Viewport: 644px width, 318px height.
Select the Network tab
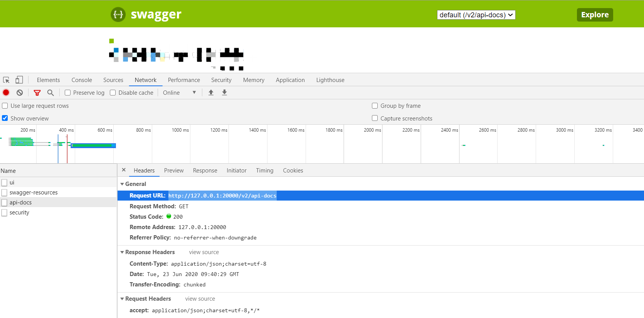(x=146, y=80)
